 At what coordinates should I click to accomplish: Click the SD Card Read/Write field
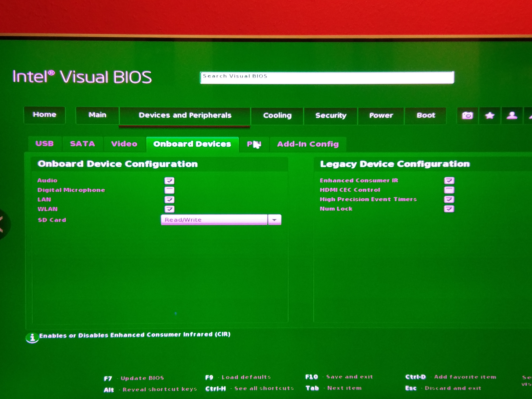pyautogui.click(x=214, y=220)
